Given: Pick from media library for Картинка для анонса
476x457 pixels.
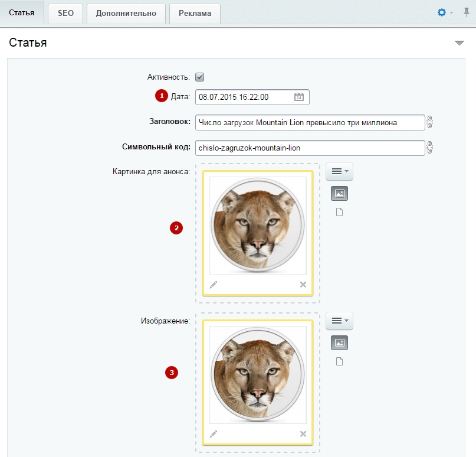Looking at the screenshot, I should coord(339,193).
